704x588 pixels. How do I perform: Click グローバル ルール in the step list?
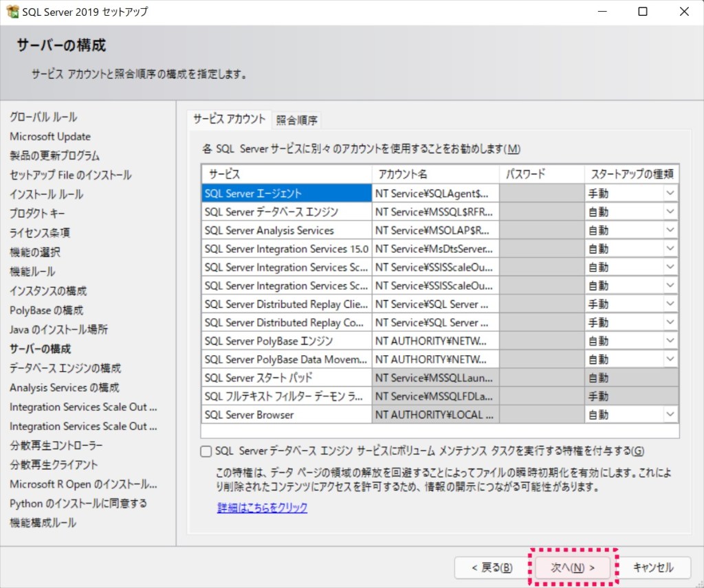[x=43, y=117]
